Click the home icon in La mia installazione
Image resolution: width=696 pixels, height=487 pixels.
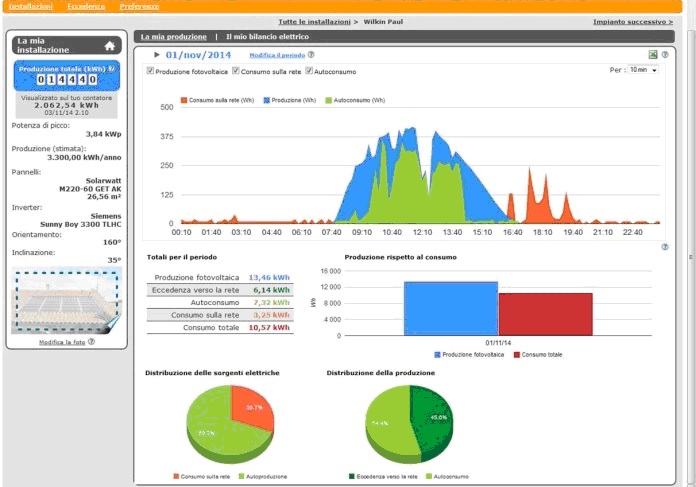click(110, 46)
